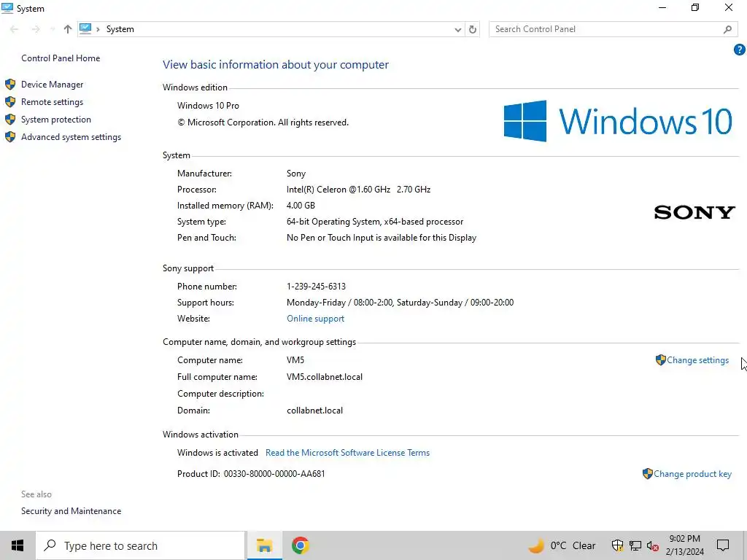Go up one level with the Up arrow
747x560 pixels.
(x=68, y=29)
